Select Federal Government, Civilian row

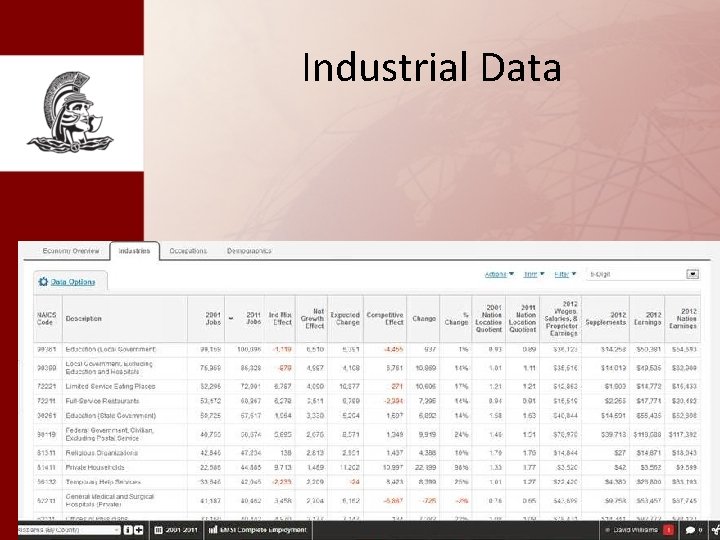click(367, 434)
